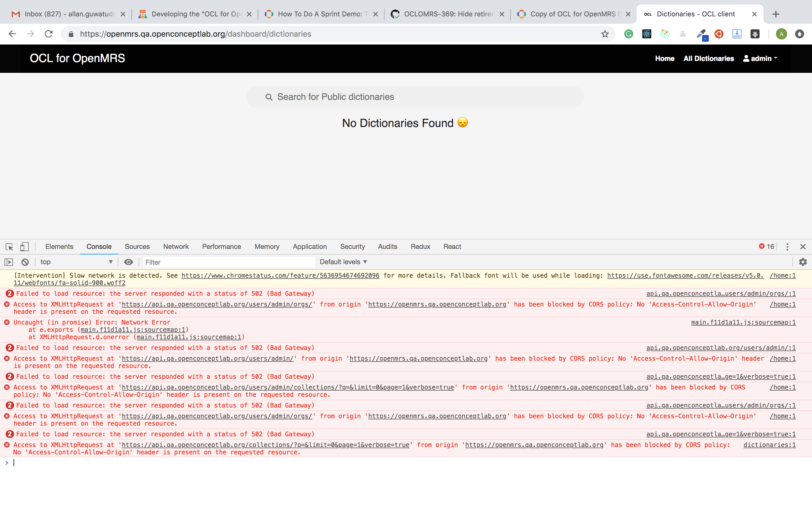Open a new browser tab

[776, 14]
